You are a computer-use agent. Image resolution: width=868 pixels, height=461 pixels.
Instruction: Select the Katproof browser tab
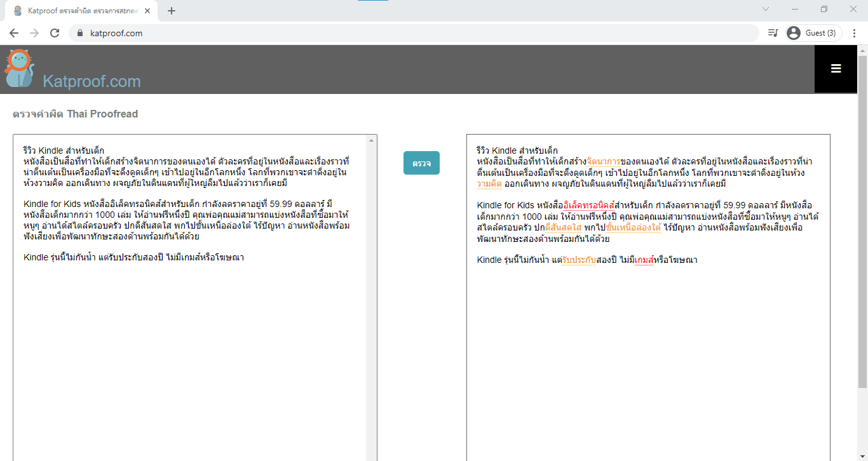[83, 11]
